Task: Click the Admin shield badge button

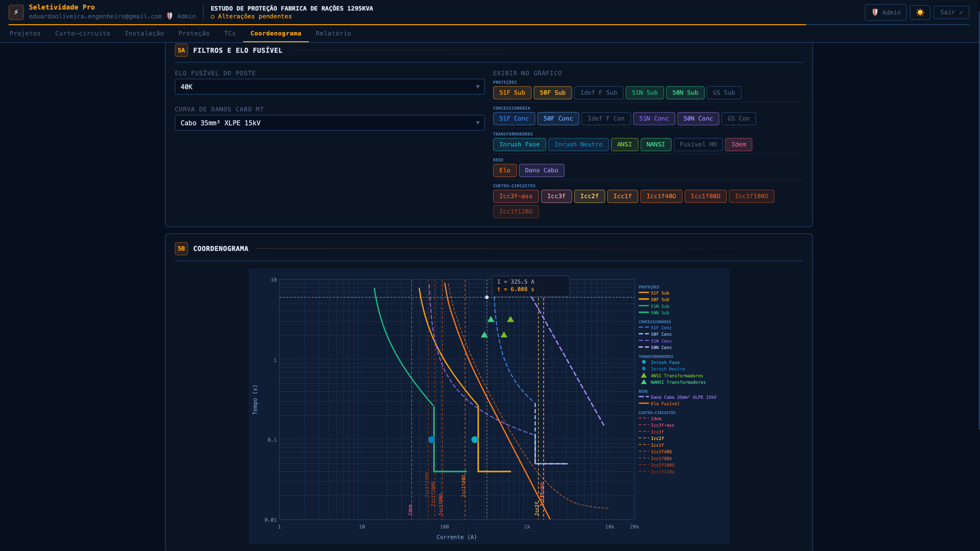Action: pyautogui.click(x=885, y=13)
